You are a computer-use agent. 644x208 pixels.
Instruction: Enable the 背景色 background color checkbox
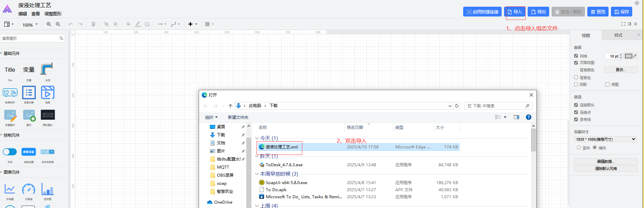(576, 77)
